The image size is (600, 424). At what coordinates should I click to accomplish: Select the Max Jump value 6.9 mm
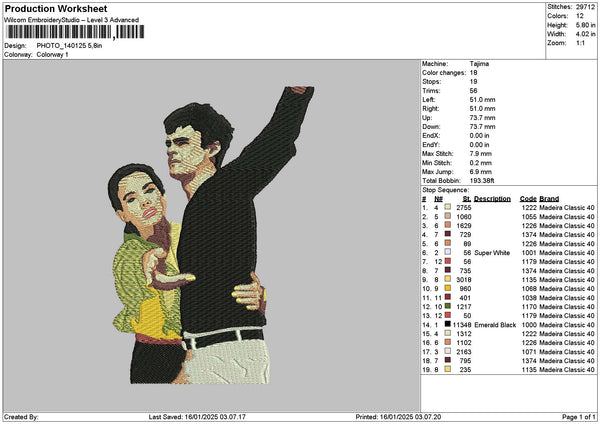481,172
